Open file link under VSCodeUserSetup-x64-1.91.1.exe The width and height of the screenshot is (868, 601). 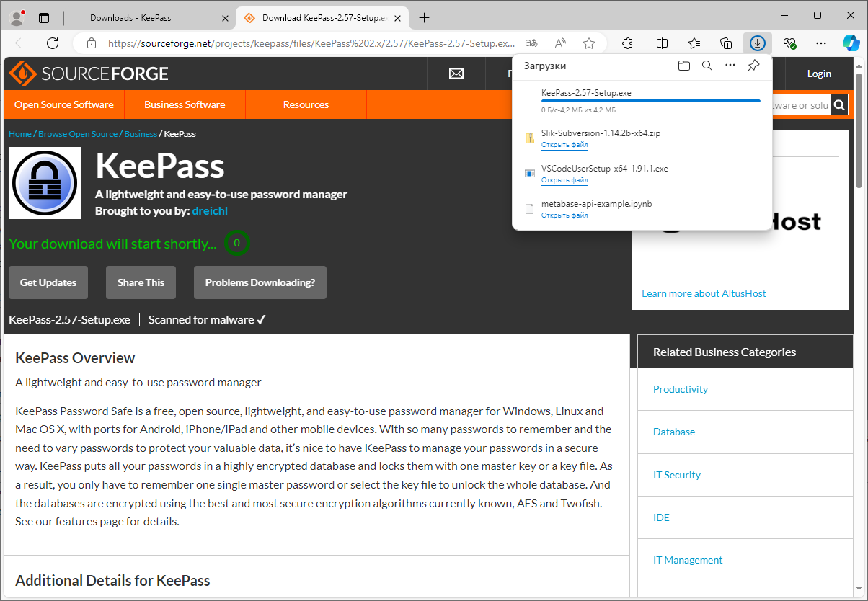[564, 180]
